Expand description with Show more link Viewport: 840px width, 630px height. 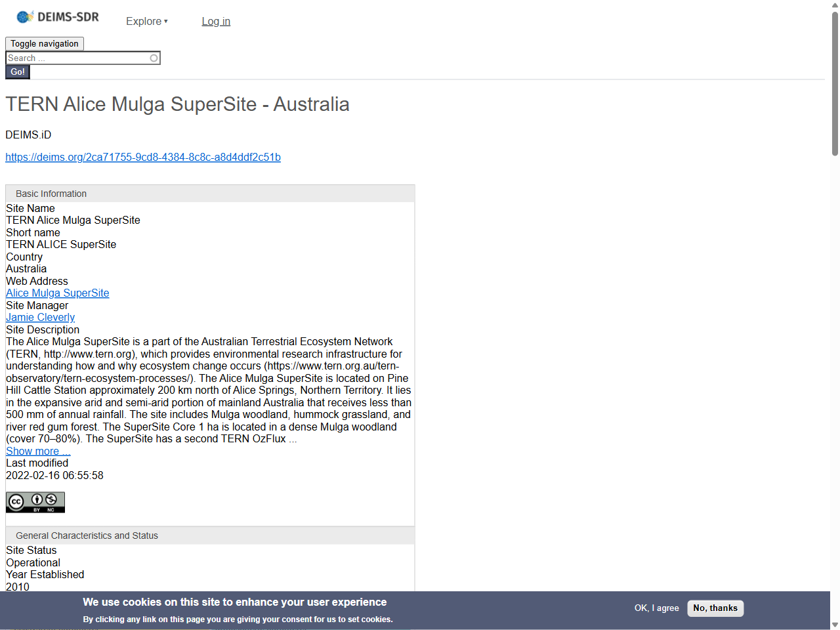click(x=38, y=451)
